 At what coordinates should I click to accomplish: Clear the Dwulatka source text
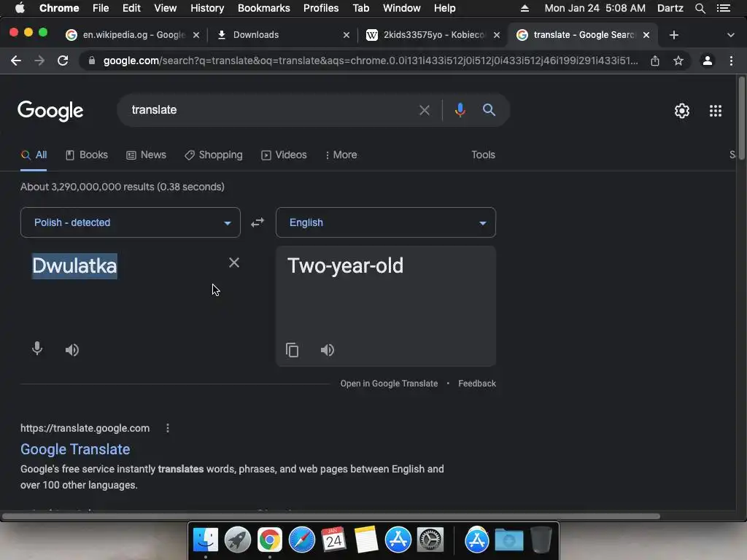click(234, 262)
